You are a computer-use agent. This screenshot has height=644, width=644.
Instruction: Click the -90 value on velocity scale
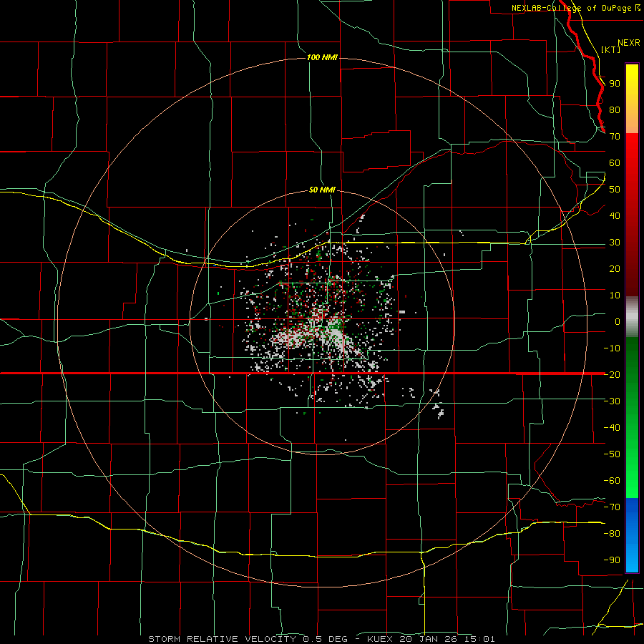[612, 560]
